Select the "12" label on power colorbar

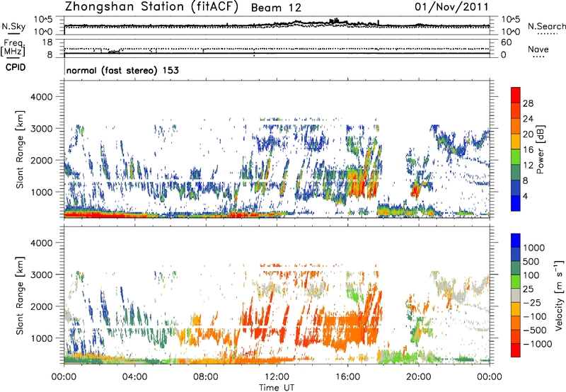click(528, 166)
